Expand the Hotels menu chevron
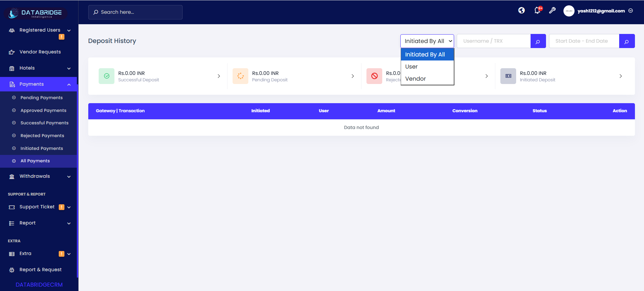 pos(69,69)
